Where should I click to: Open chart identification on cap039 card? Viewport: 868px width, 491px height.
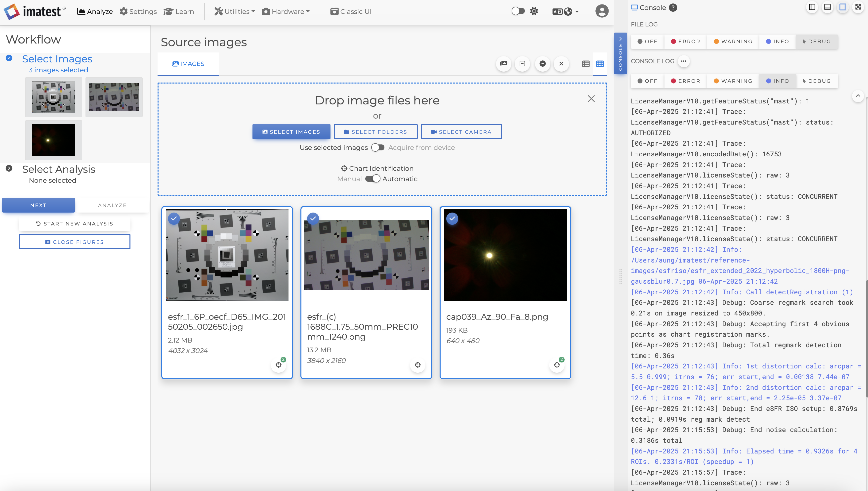[557, 364]
